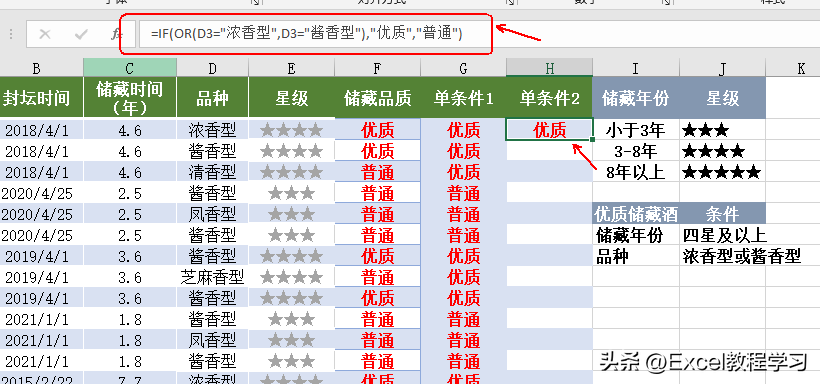Select 单条件1 优质 in the 芝麻香型 row
The width and height of the screenshot is (820, 384).
pyautogui.click(x=463, y=277)
